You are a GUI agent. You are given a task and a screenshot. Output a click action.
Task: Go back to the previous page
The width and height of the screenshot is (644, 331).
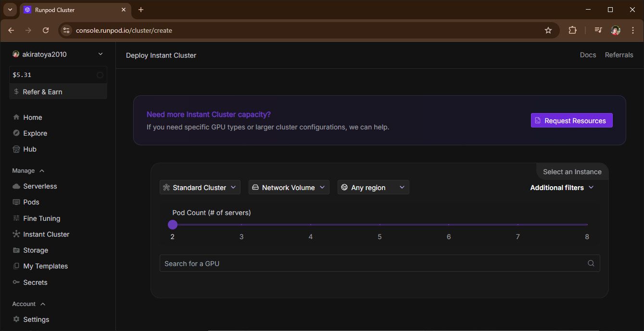point(11,30)
